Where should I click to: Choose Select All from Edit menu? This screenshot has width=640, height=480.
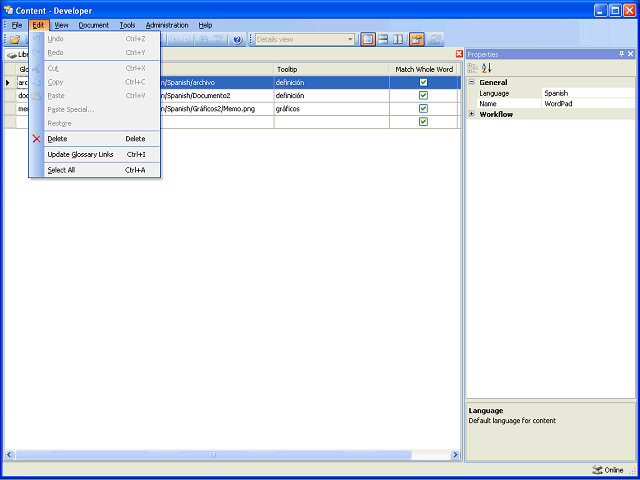click(94, 170)
